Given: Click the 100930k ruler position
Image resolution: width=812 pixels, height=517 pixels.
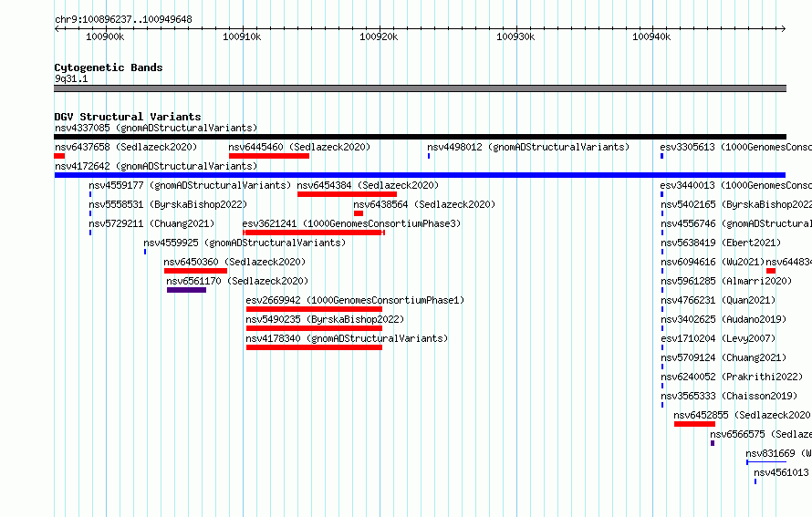Looking at the screenshot, I should (515, 36).
